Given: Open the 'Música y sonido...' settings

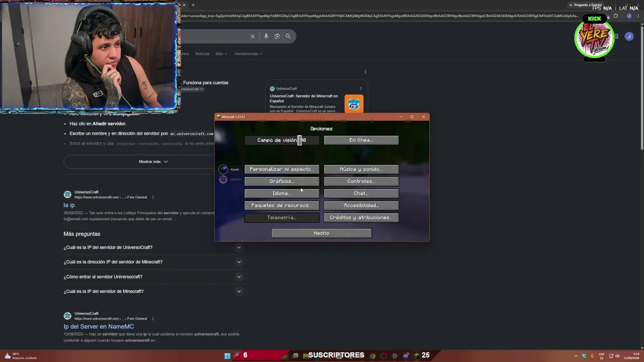Looking at the screenshot, I should [361, 169].
